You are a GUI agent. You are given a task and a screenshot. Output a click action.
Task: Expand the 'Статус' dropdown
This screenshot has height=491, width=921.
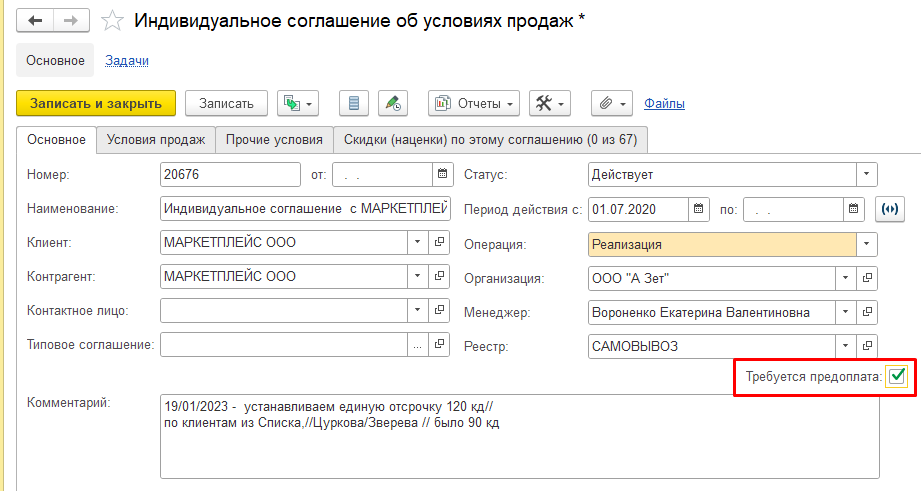coord(866,175)
